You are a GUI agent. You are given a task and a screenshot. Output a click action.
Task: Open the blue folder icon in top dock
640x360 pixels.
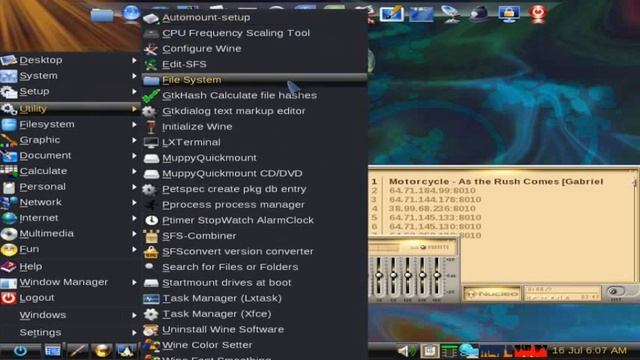click(x=102, y=14)
